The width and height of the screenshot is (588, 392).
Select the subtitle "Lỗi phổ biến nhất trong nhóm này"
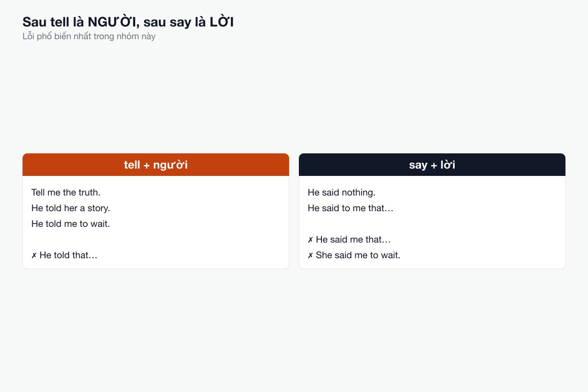point(89,36)
